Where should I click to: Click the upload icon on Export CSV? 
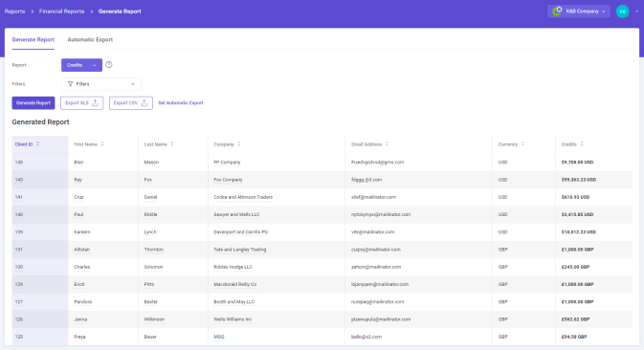pos(144,103)
